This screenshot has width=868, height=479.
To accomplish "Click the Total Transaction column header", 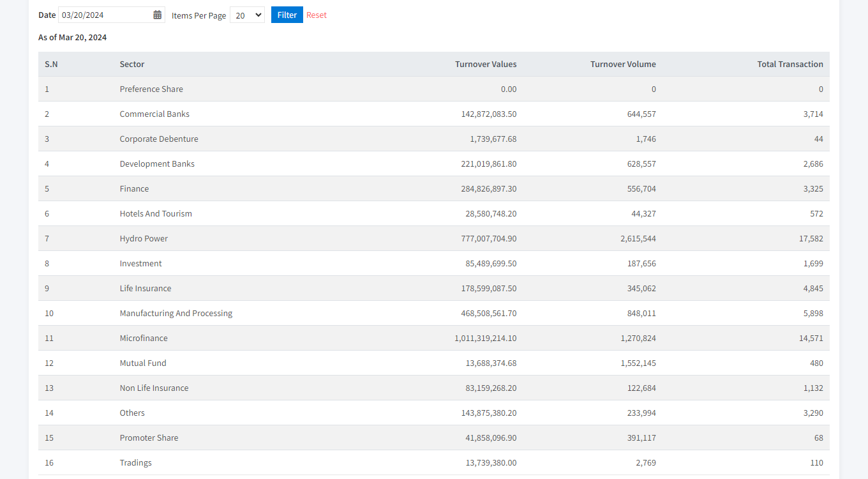I will tap(789, 65).
